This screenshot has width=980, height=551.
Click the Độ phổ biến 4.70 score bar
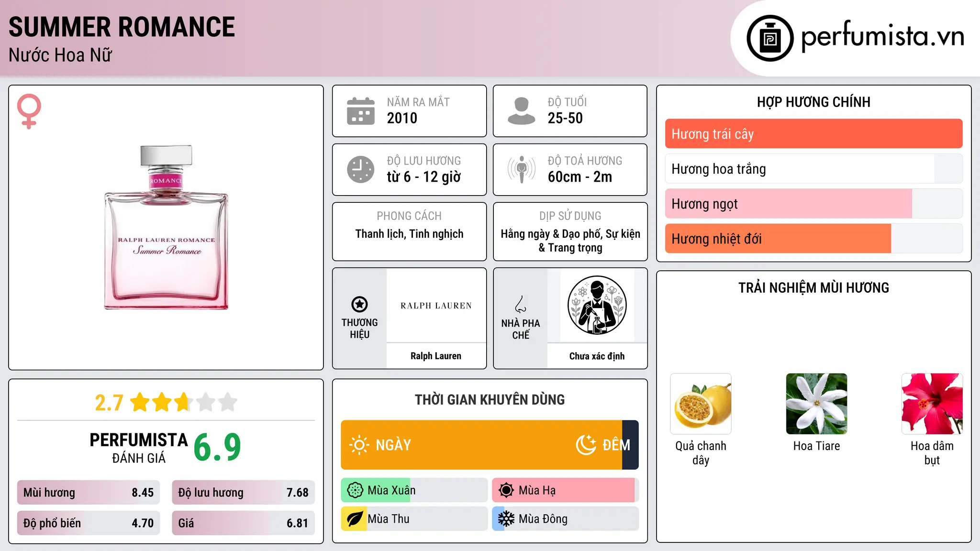click(x=89, y=523)
